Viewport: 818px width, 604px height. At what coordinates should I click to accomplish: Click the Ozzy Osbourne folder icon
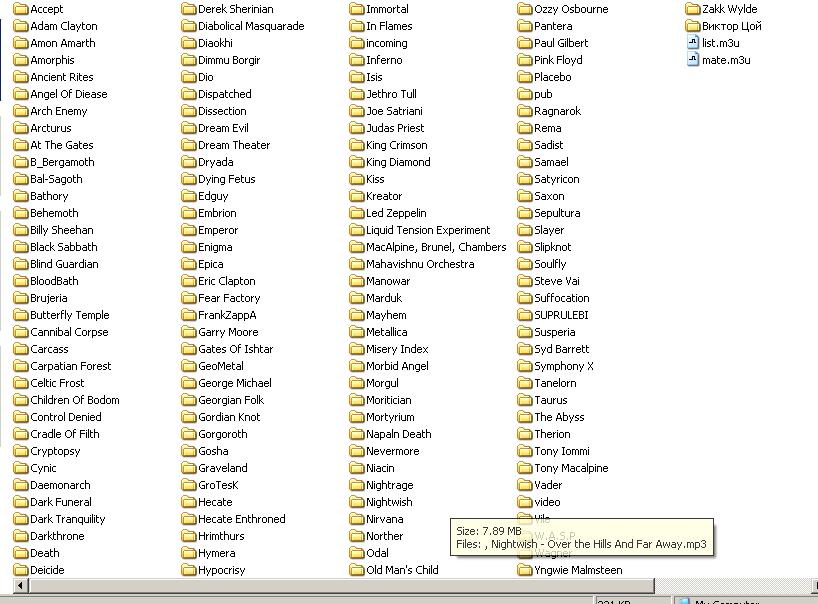point(525,9)
